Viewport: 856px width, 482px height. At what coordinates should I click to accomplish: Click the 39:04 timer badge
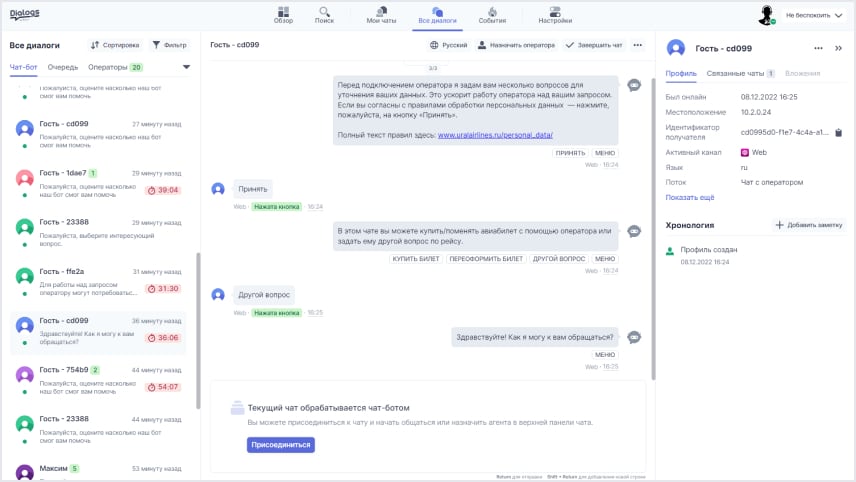(163, 190)
